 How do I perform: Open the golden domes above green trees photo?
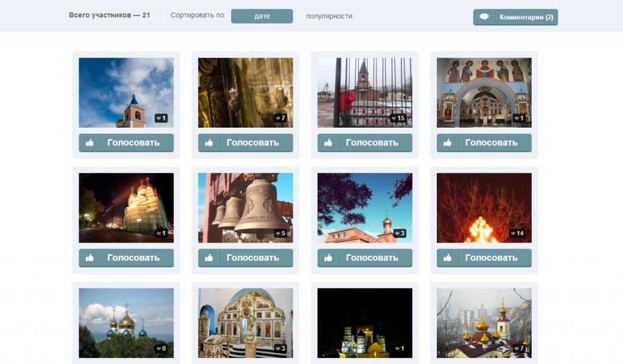pos(126,322)
